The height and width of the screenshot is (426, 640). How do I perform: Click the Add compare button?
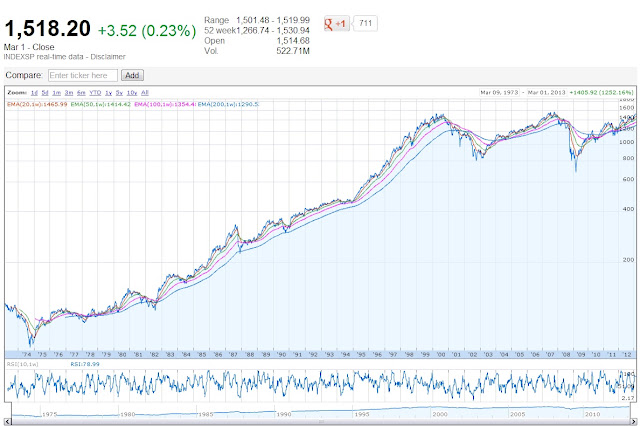pos(132,75)
